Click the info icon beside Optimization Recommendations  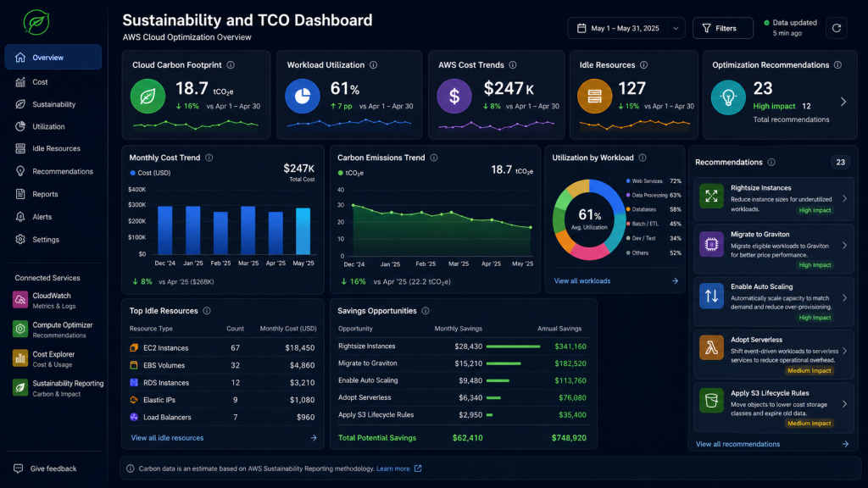click(838, 64)
